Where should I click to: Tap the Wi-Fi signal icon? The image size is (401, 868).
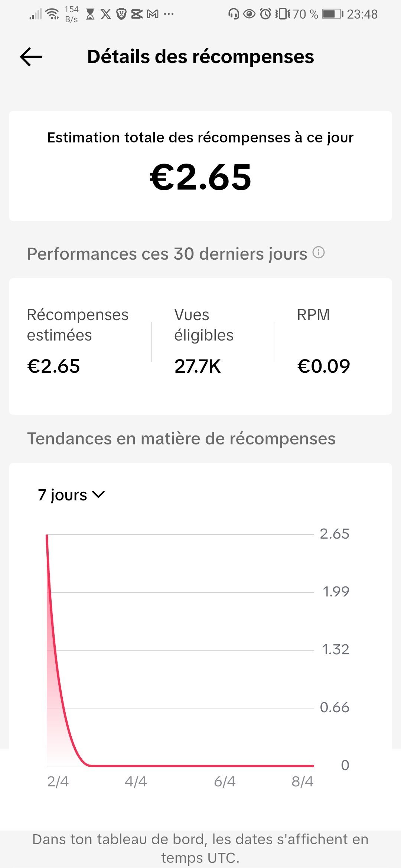[x=52, y=14]
